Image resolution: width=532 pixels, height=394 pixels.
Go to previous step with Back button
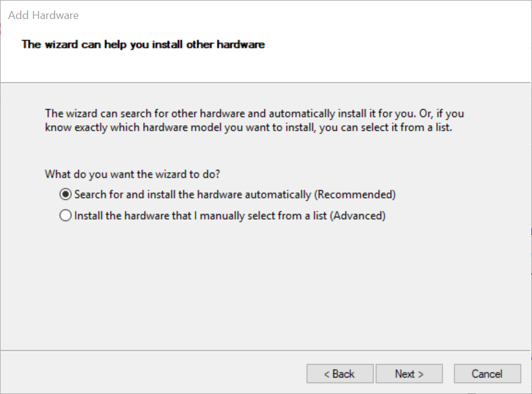(340, 374)
